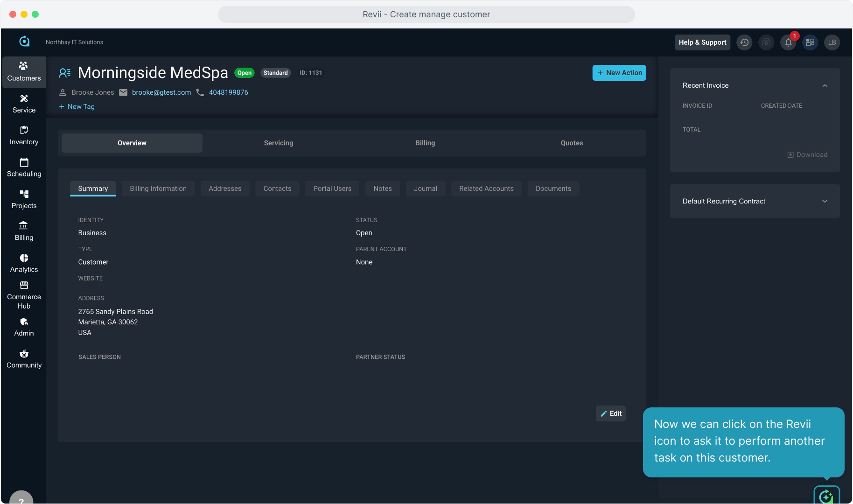Open the Service section in sidebar
Image resolution: width=853 pixels, height=504 pixels.
point(24,104)
